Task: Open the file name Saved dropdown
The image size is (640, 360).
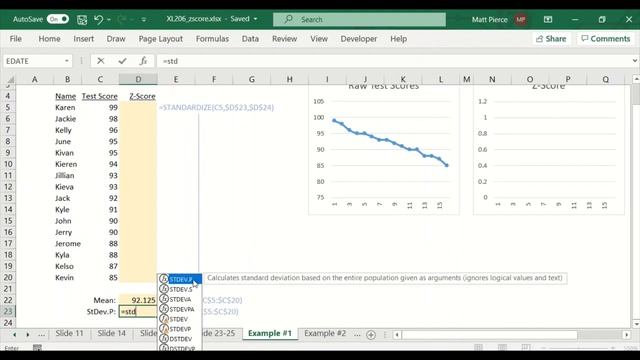Action: coord(256,19)
